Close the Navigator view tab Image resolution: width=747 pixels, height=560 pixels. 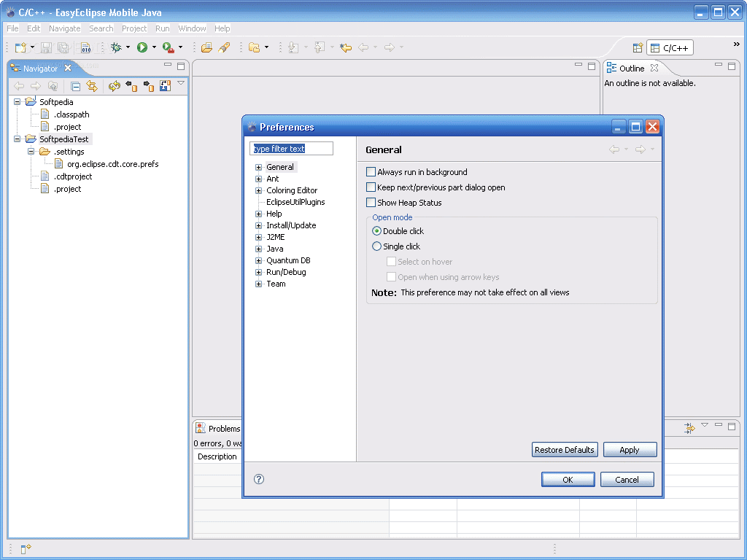click(x=68, y=68)
